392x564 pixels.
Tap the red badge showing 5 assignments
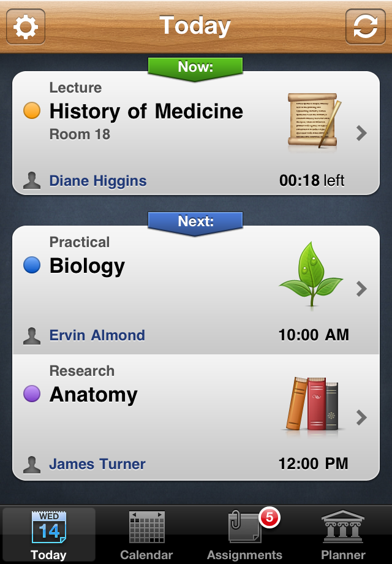268,518
